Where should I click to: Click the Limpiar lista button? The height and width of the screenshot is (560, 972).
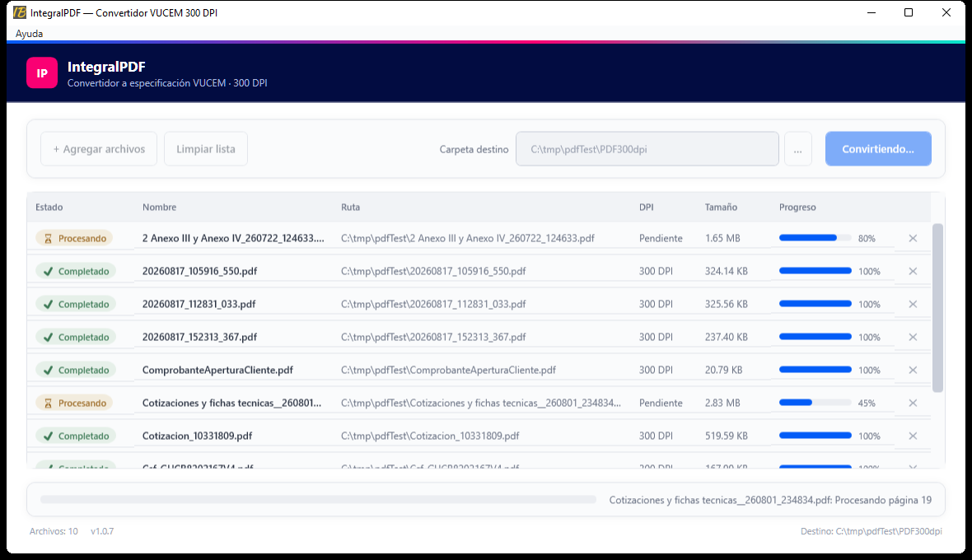coord(206,149)
